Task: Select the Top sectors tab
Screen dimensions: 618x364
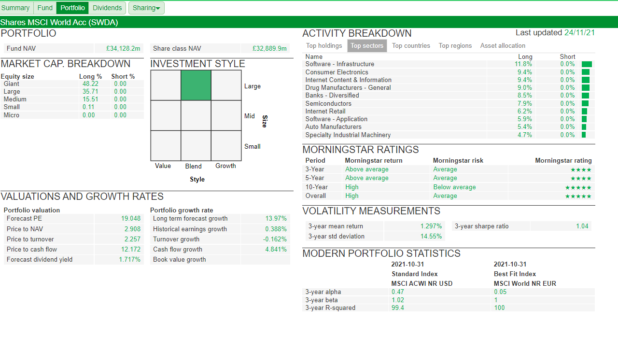Action: (367, 46)
